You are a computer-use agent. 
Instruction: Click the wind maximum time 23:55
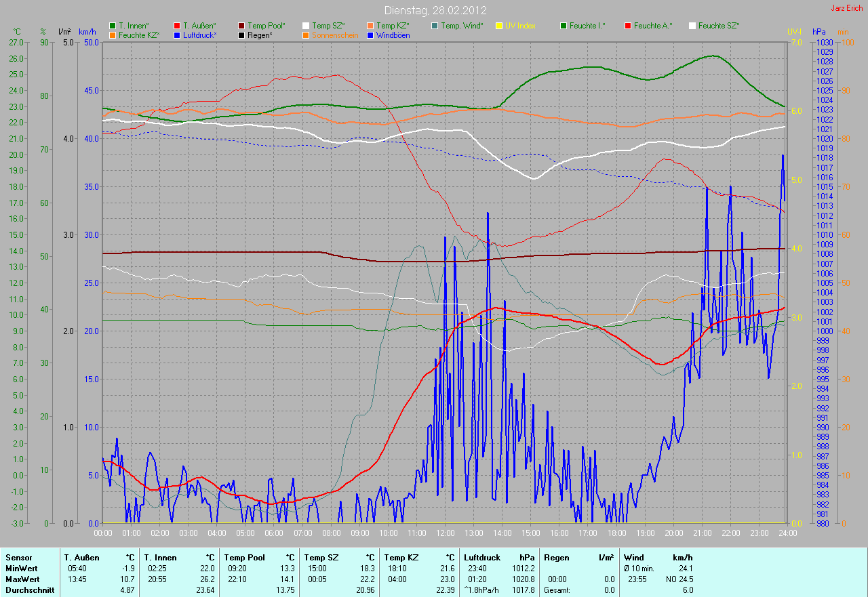click(637, 579)
